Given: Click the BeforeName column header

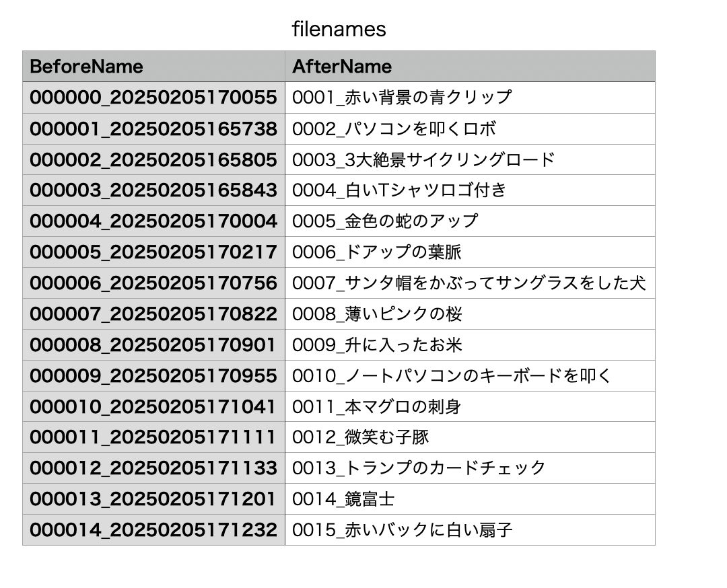Looking at the screenshot, I should pos(153,66).
